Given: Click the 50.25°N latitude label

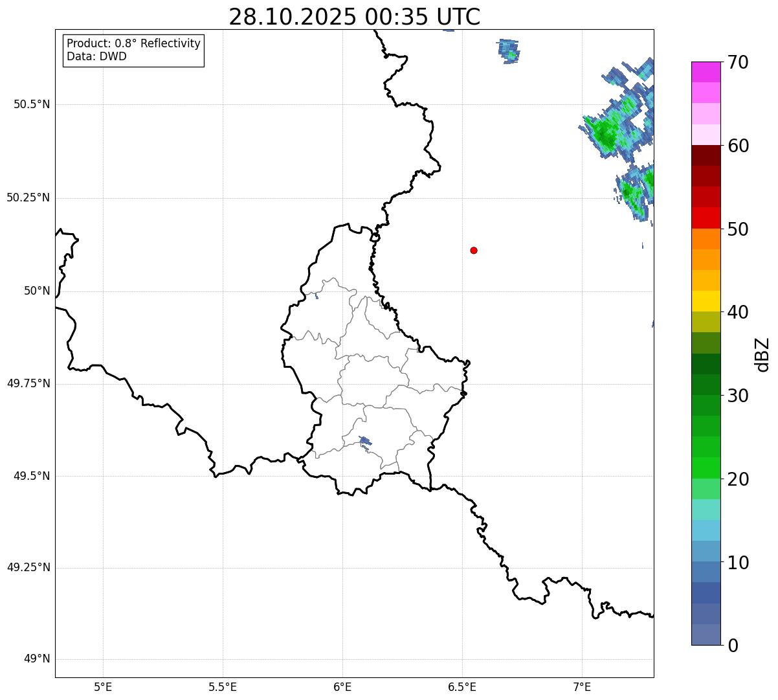Looking at the screenshot, I should pos(28,198).
